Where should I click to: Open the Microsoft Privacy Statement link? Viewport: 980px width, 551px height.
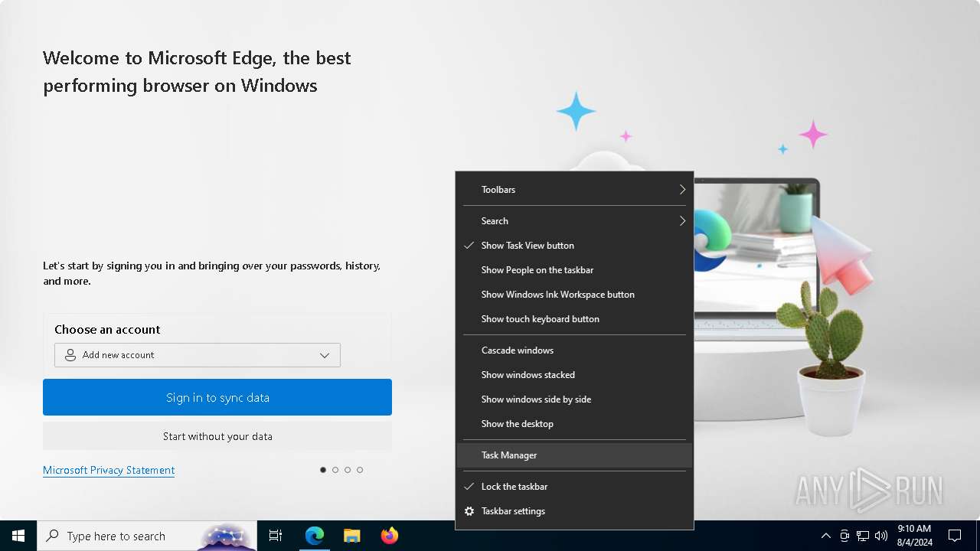109,470
